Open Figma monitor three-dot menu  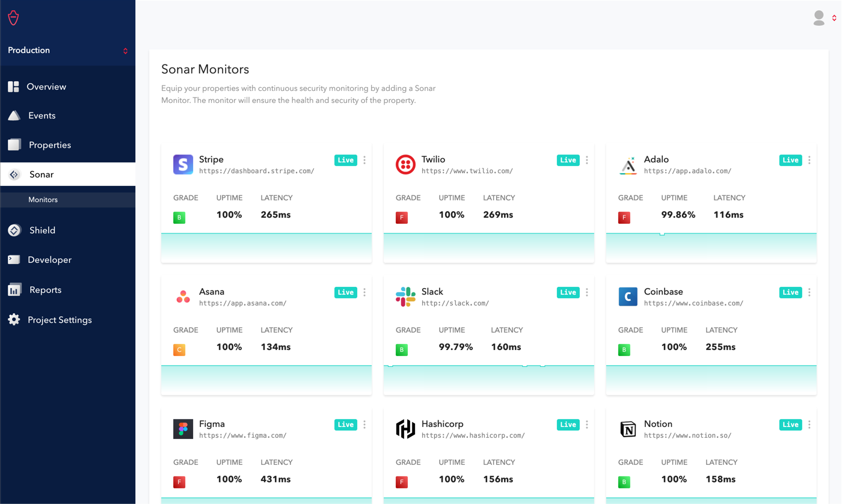coord(364,425)
